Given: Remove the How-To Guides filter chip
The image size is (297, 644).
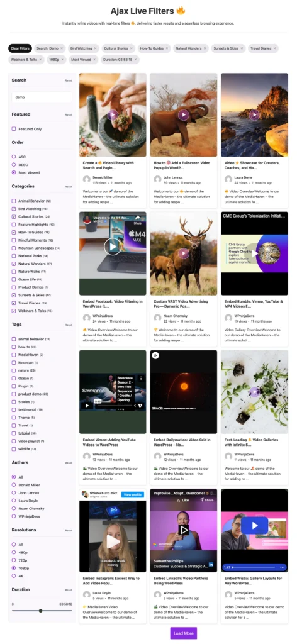Looking at the screenshot, I should coord(167,48).
